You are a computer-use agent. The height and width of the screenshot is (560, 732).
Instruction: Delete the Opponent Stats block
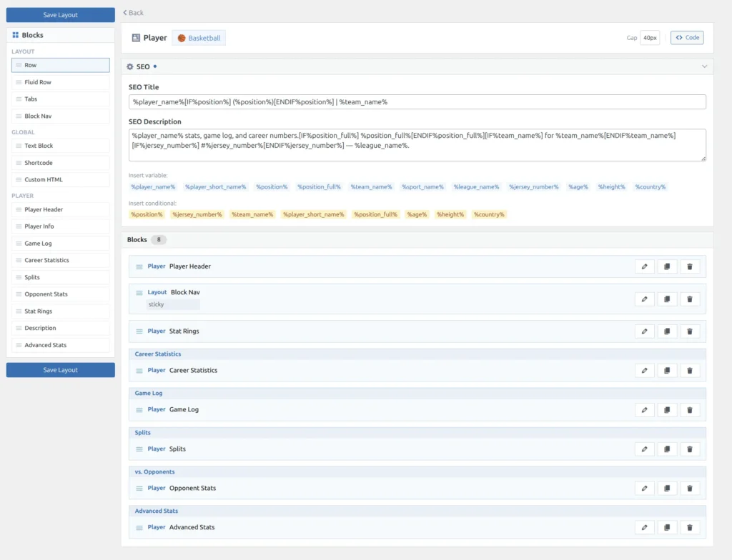click(690, 488)
